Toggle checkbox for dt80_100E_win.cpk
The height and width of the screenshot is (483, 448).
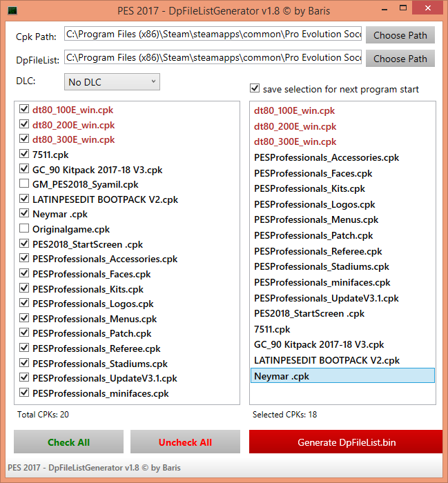24,109
